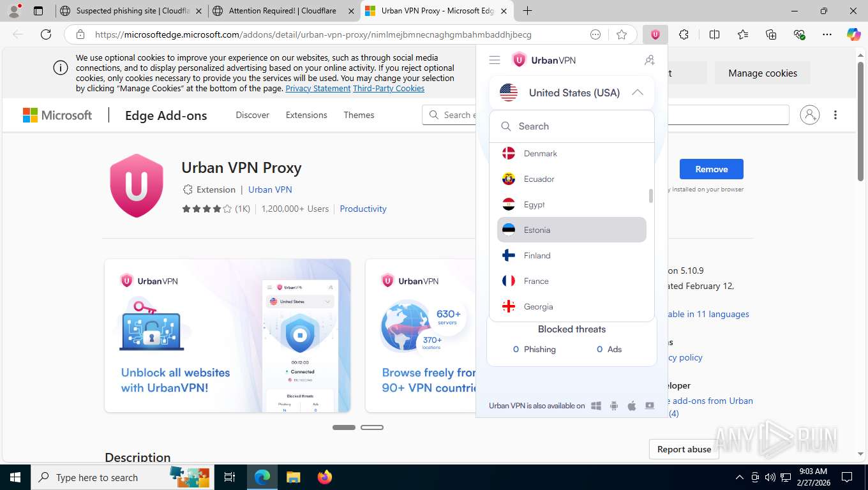
Task: Click the Browser essentials heart icon
Action: (799, 34)
